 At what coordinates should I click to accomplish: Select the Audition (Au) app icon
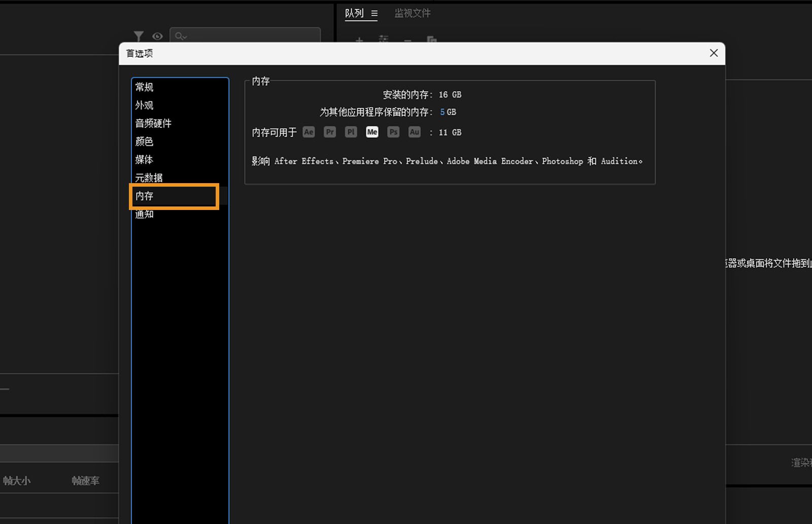(414, 132)
